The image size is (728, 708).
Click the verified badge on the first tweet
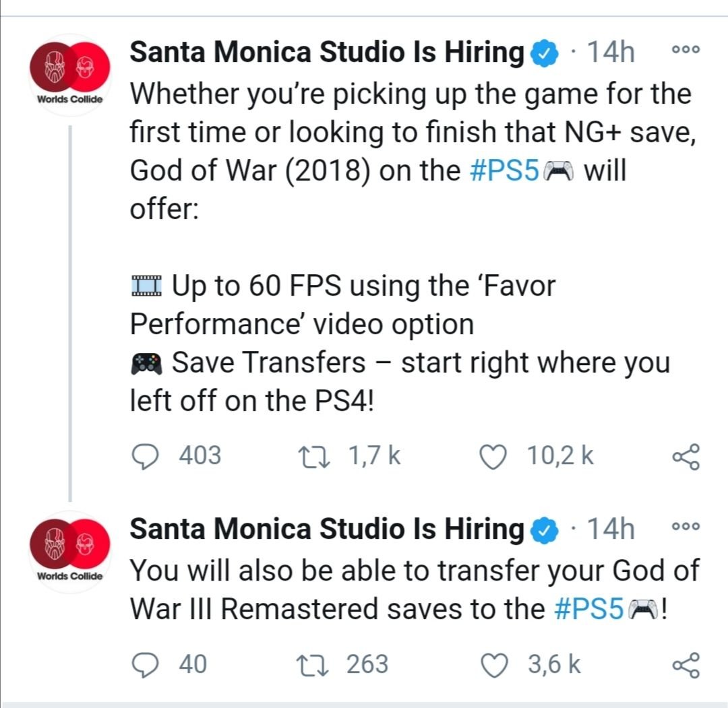click(544, 53)
